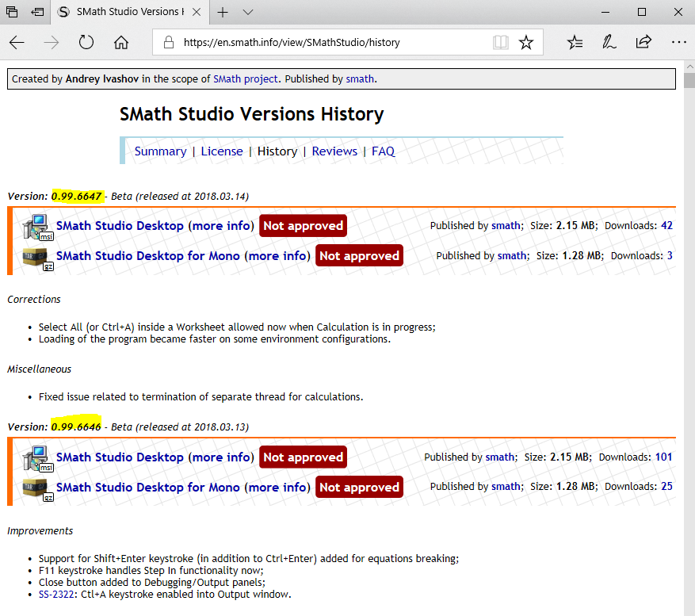The width and height of the screenshot is (695, 616).
Task: Expand the tab preview chevron
Action: 248,12
